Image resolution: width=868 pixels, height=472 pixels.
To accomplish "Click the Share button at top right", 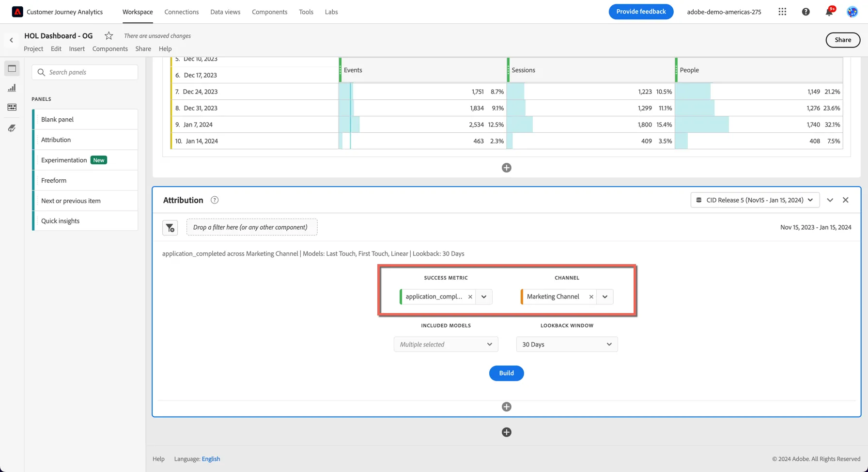I will coord(843,40).
